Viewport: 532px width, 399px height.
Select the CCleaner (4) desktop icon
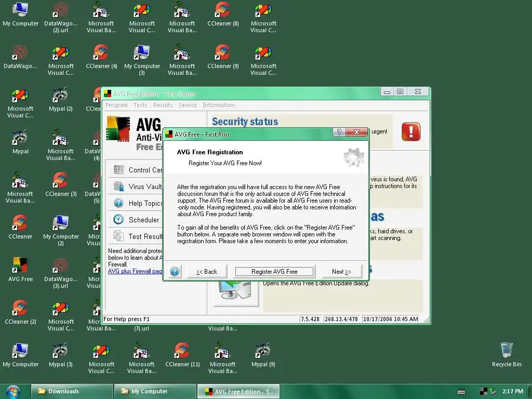pyautogui.click(x=101, y=57)
